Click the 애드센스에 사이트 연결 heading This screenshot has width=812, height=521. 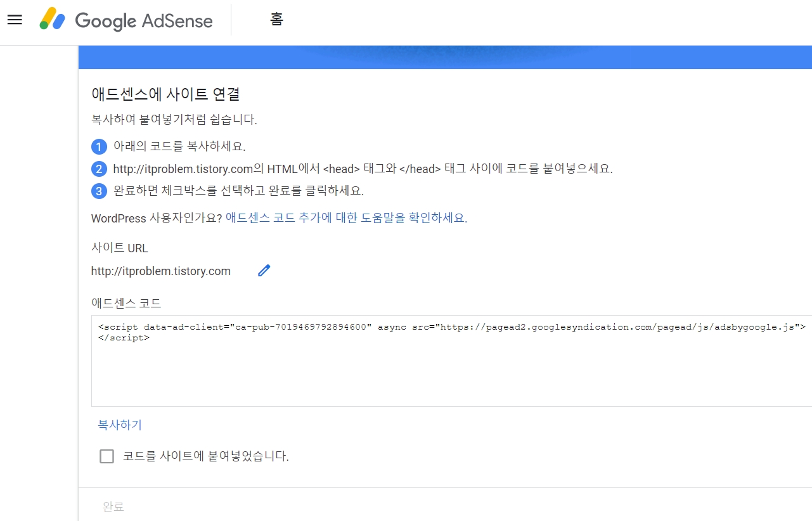[x=166, y=94]
